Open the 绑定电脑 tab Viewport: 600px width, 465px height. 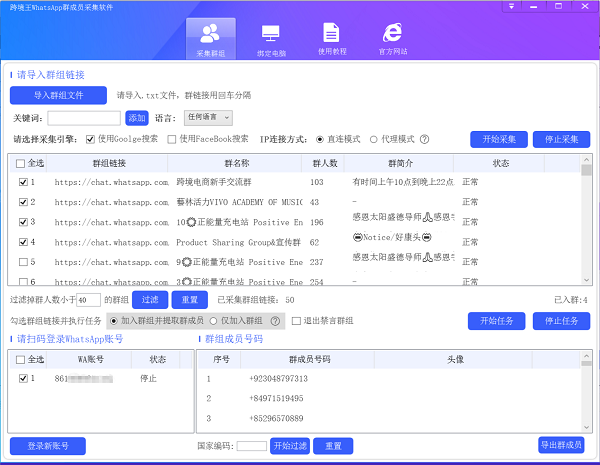point(271,39)
